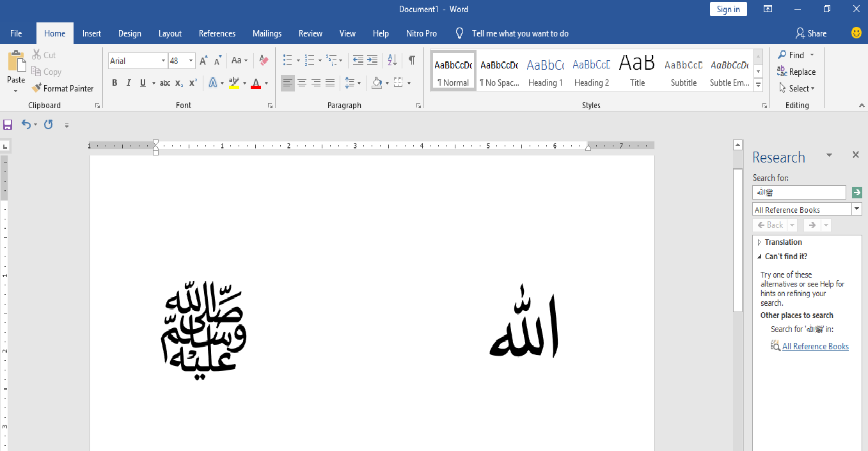Click the smiley feedback icon
Image resolution: width=868 pixels, height=451 pixels.
[856, 33]
